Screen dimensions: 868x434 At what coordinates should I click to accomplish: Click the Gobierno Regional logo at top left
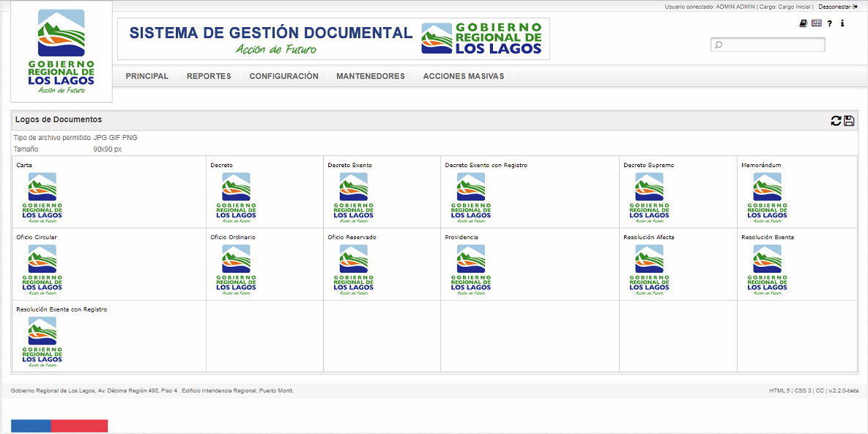coord(62,51)
